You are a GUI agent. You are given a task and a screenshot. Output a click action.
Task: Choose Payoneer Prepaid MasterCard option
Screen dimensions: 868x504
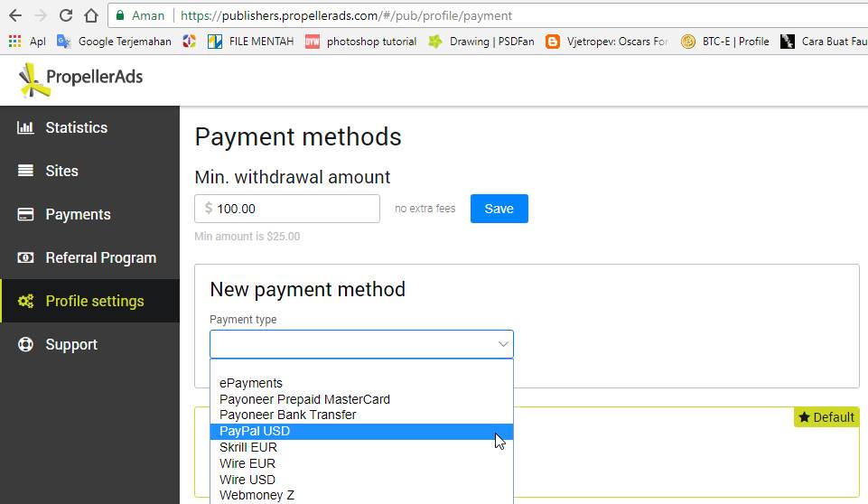click(x=361, y=399)
